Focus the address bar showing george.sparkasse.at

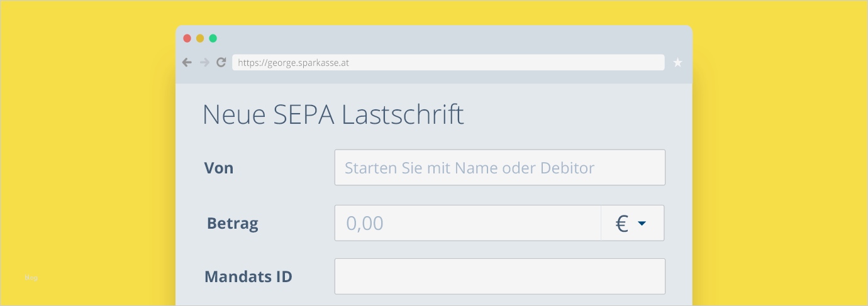click(x=448, y=62)
